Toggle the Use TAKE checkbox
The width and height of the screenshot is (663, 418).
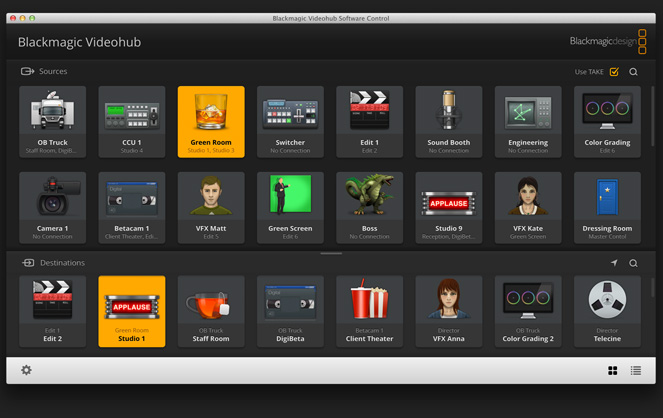coord(614,72)
